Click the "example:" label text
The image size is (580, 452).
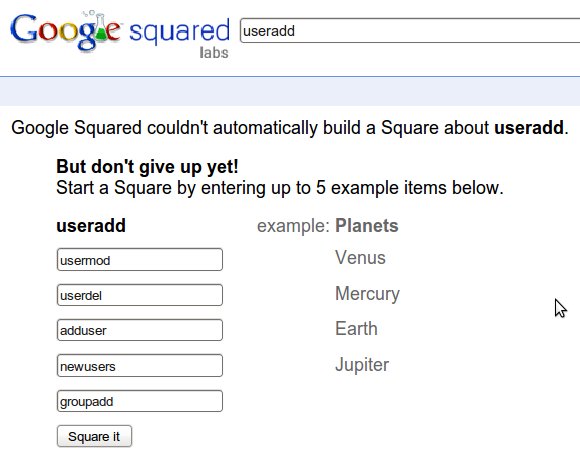click(x=293, y=226)
